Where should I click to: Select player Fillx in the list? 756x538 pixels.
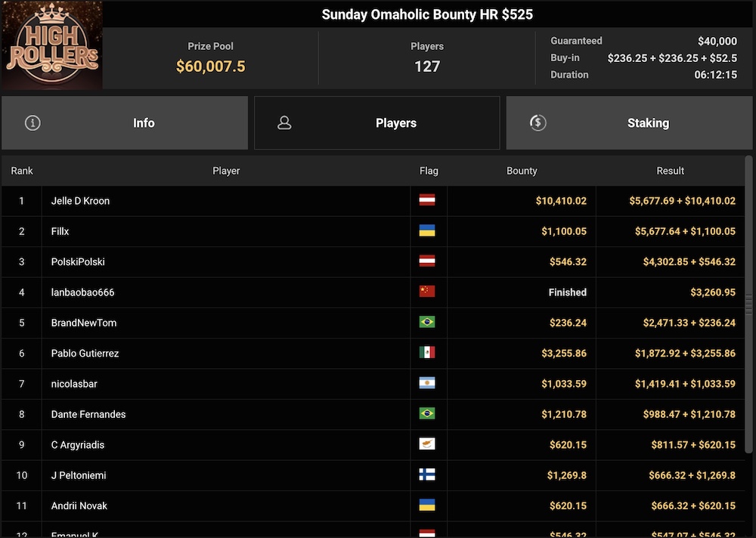(x=60, y=231)
